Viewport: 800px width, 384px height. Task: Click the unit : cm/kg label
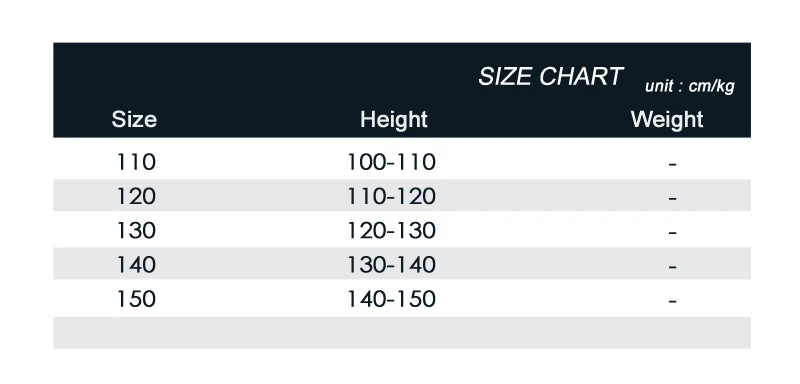[689, 86]
